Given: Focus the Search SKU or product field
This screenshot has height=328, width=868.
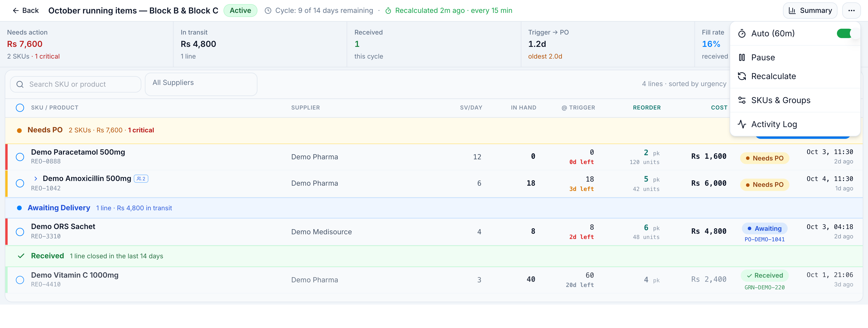Looking at the screenshot, I should click(76, 84).
